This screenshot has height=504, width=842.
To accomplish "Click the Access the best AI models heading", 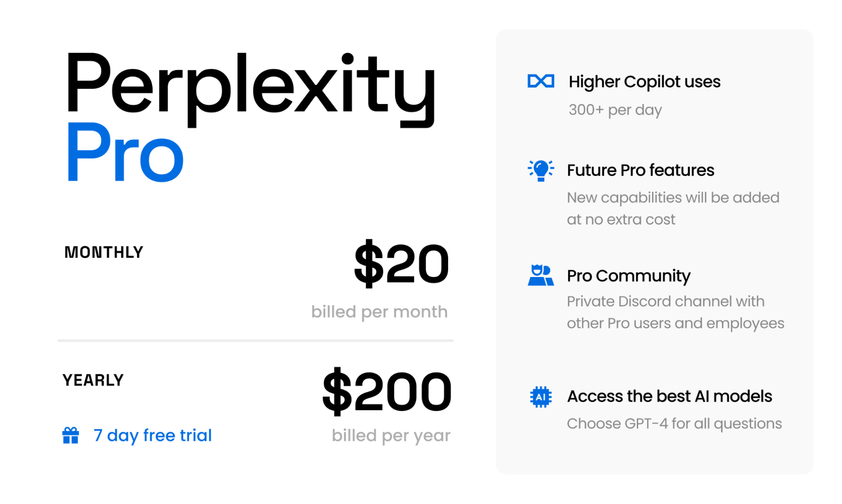I will 669,396.
